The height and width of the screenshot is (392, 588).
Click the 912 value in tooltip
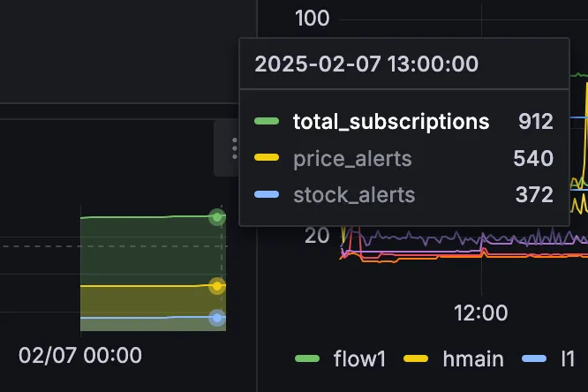(536, 122)
